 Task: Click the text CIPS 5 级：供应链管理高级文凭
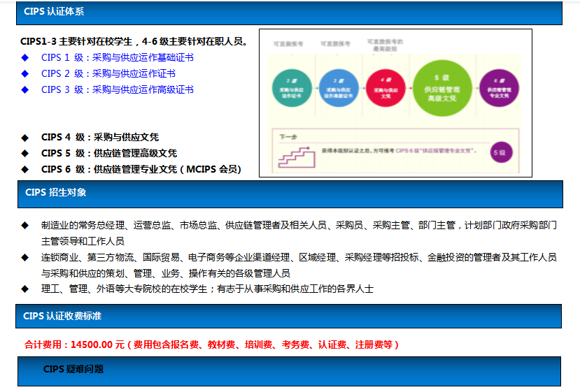109,153
